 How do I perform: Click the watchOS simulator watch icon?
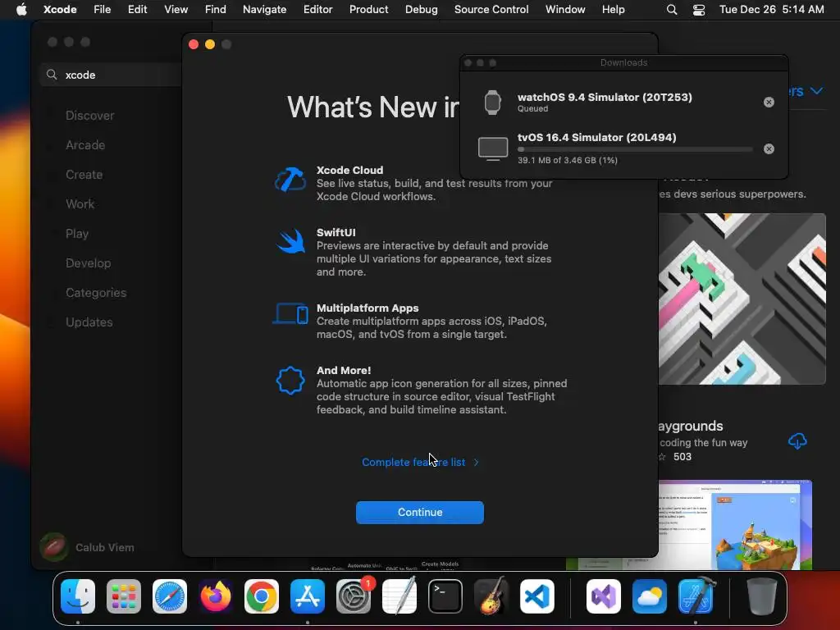pyautogui.click(x=492, y=103)
